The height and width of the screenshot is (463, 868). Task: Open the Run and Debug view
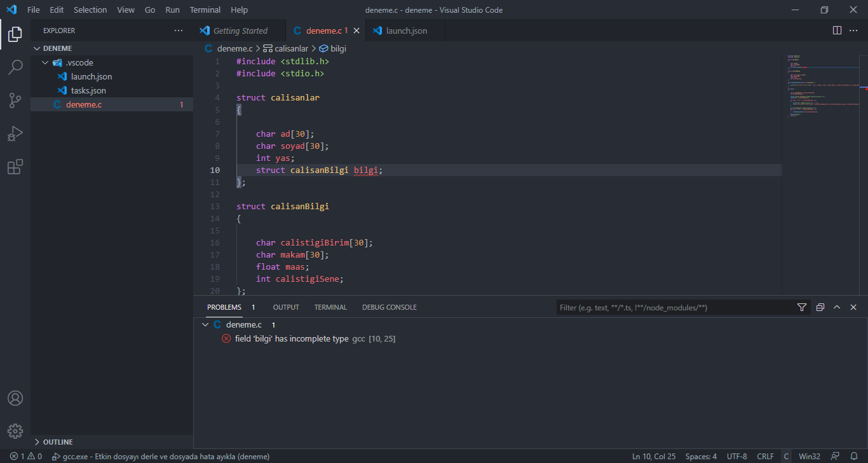click(x=15, y=134)
